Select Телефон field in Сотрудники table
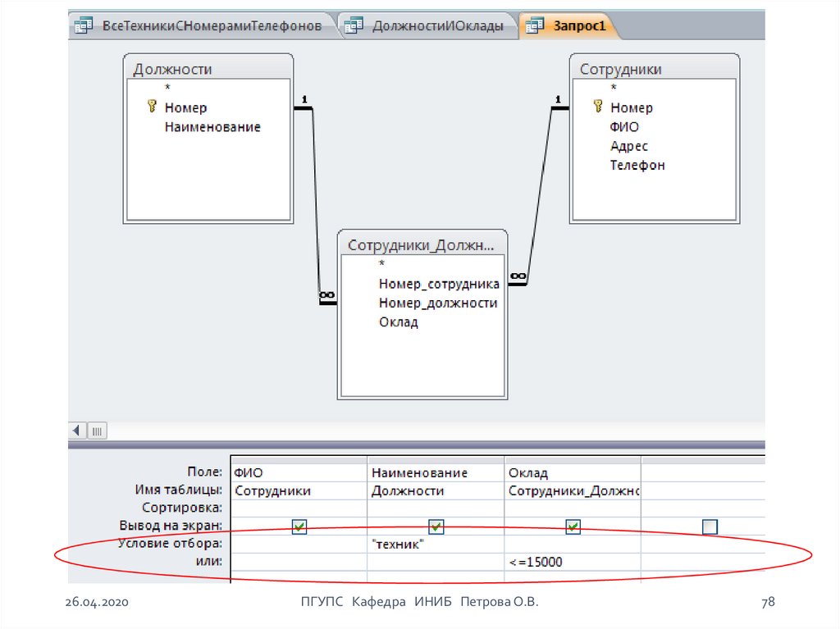 tap(637, 165)
